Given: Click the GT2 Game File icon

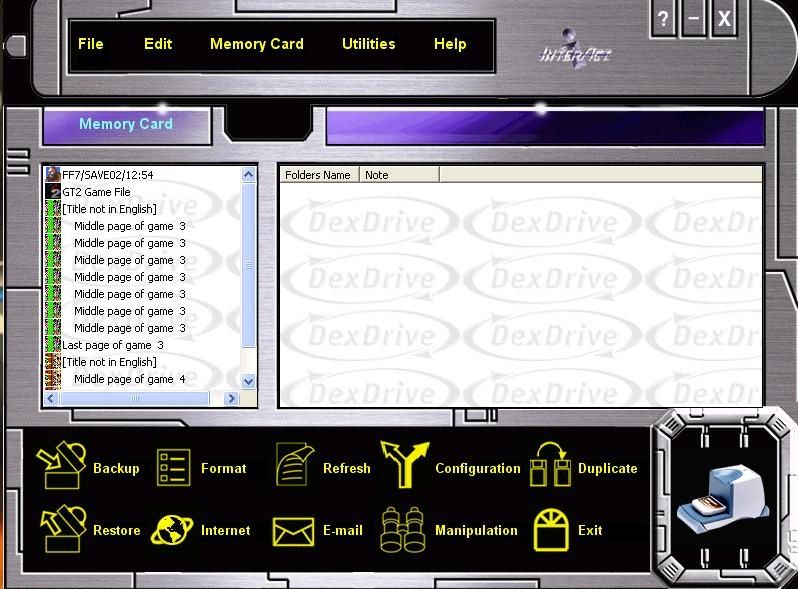Looking at the screenshot, I should coord(53,191).
